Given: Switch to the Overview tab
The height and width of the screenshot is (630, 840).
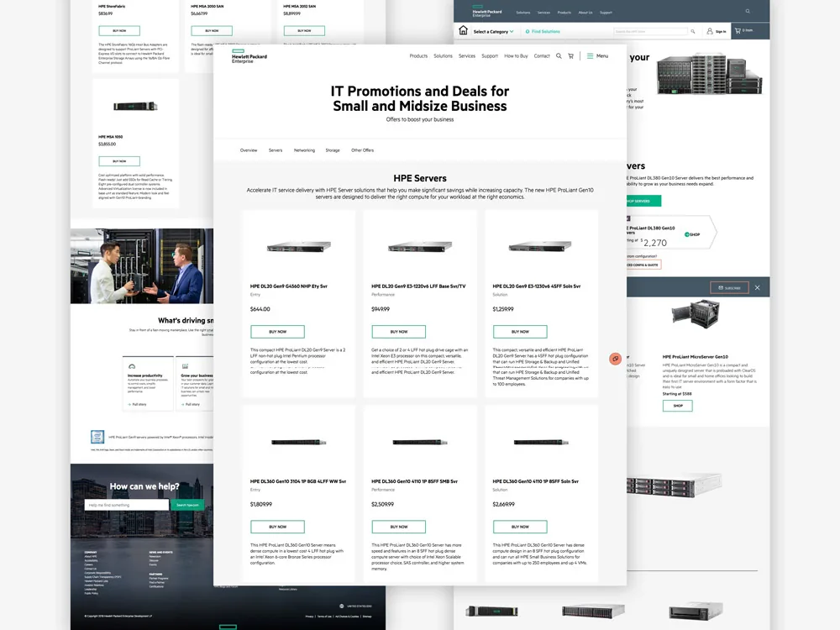Looking at the screenshot, I should [x=249, y=150].
